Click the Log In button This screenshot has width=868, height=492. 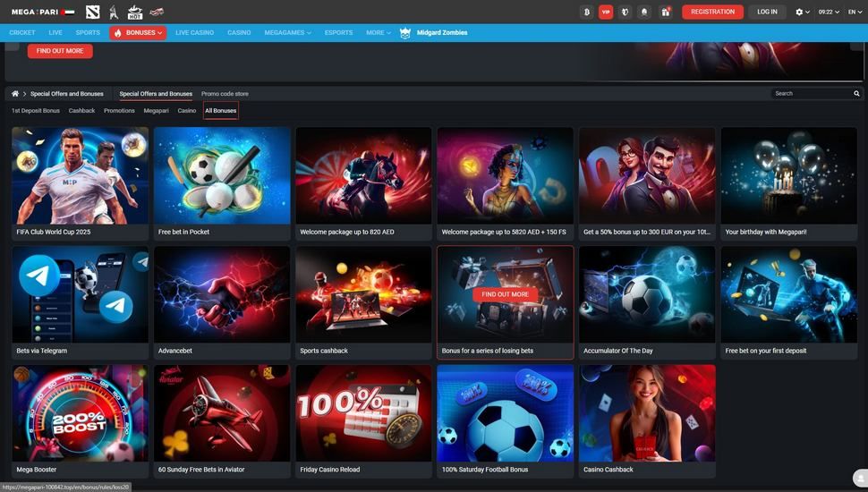coord(767,12)
